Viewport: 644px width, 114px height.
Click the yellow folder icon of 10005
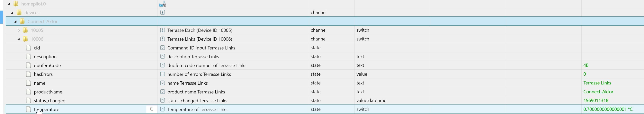[25, 30]
